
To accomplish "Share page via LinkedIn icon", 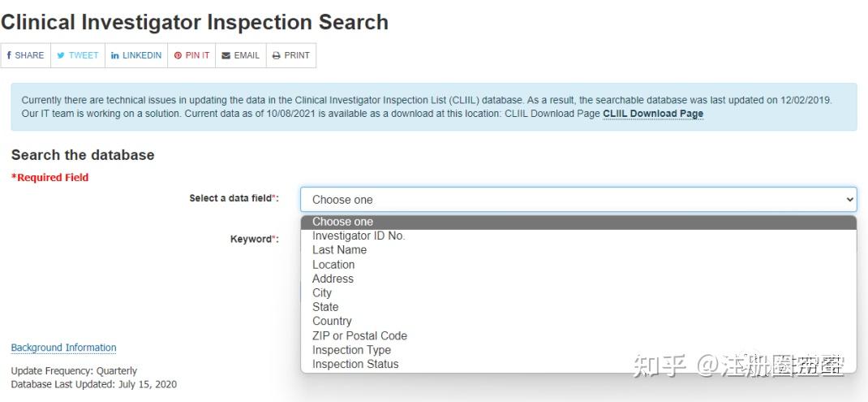I will click(x=115, y=55).
